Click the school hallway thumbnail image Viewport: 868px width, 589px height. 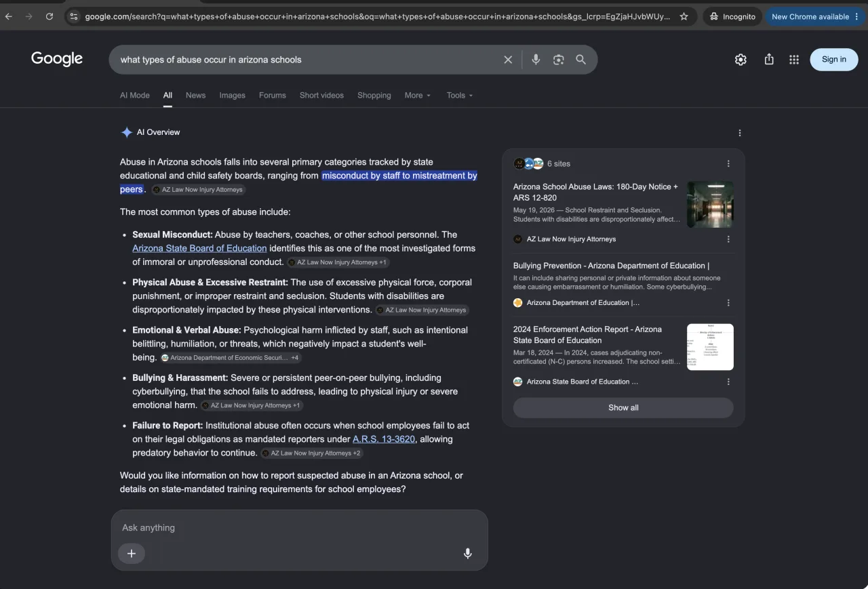click(x=710, y=204)
